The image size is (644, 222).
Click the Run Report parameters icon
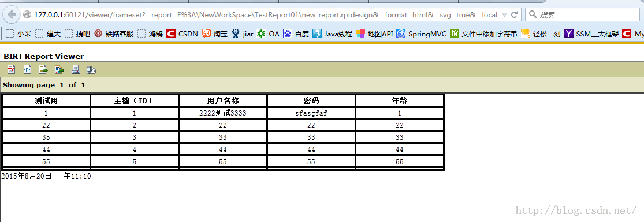28,69
